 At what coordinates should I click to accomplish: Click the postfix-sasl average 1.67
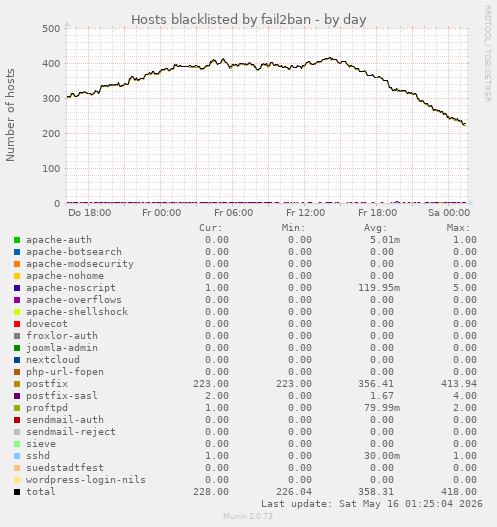pyautogui.click(x=382, y=396)
